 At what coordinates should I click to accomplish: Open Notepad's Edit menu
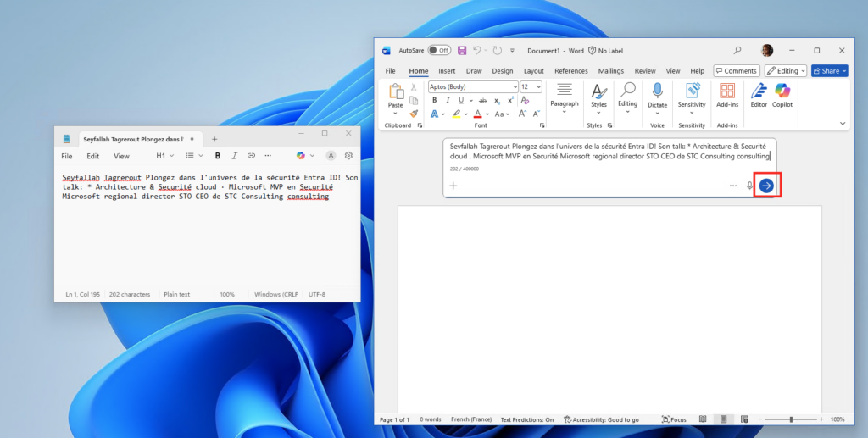pyautogui.click(x=93, y=156)
